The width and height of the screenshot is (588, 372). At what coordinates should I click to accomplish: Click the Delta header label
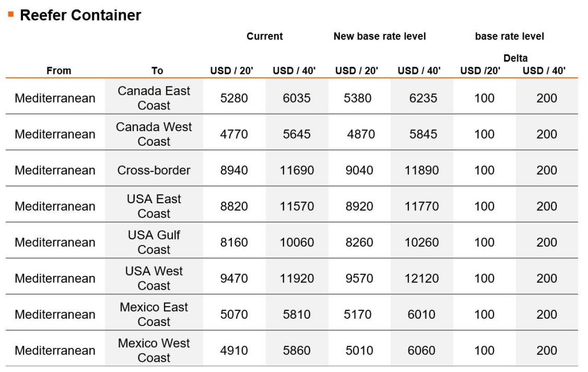coord(515,58)
